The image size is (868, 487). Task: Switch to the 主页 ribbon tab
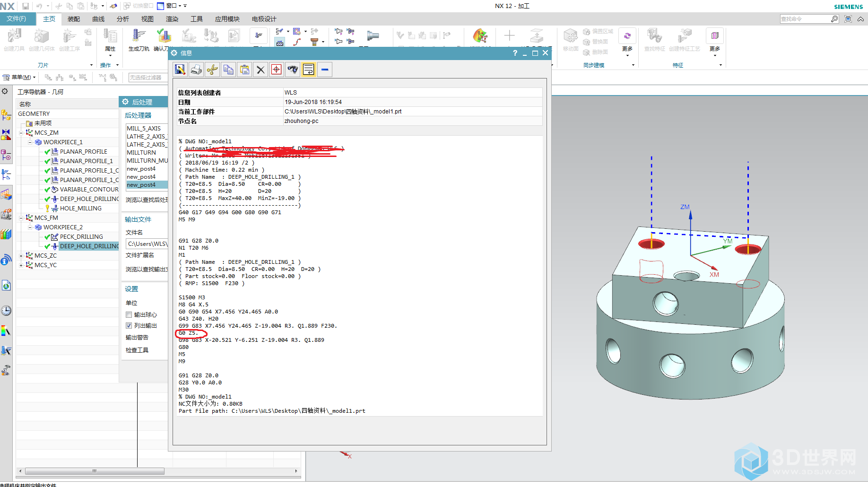(x=49, y=19)
